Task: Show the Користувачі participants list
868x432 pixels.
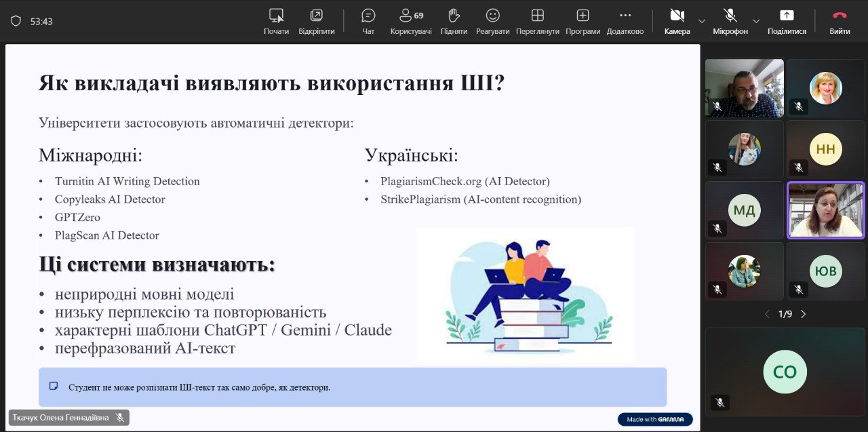Action: point(411,20)
